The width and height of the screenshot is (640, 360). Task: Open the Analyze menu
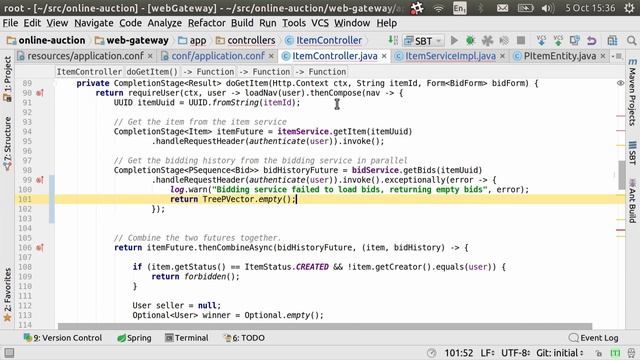tap(164, 23)
